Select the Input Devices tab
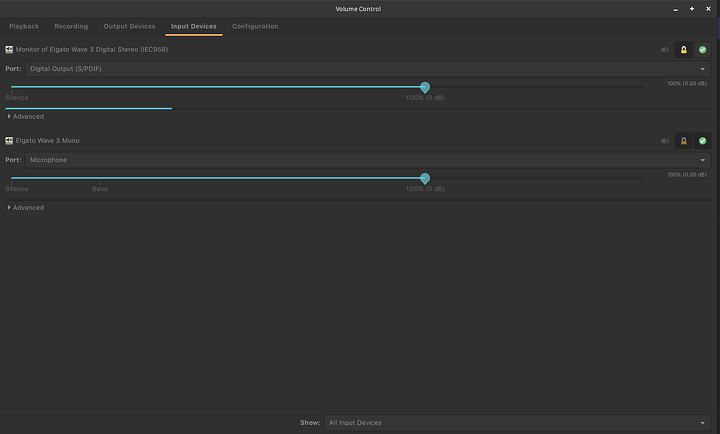 coord(194,27)
